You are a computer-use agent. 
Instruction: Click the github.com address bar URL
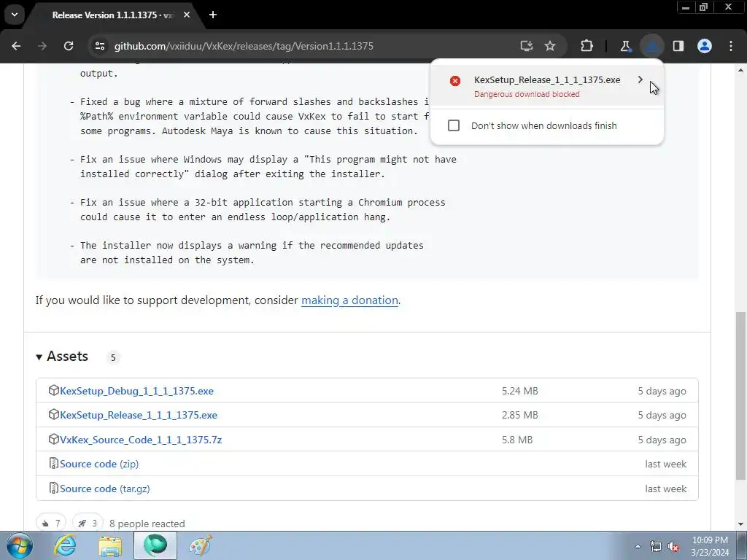244,46
